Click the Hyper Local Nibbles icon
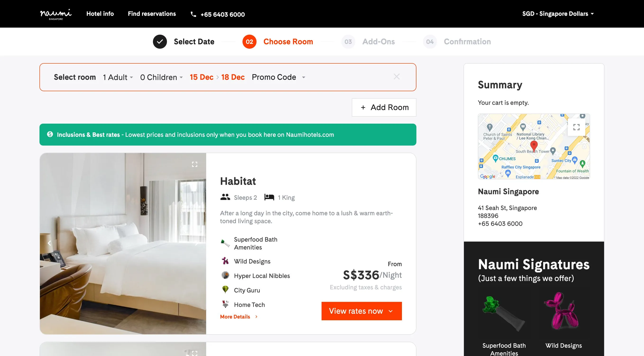This screenshot has height=356, width=644. coord(225,276)
